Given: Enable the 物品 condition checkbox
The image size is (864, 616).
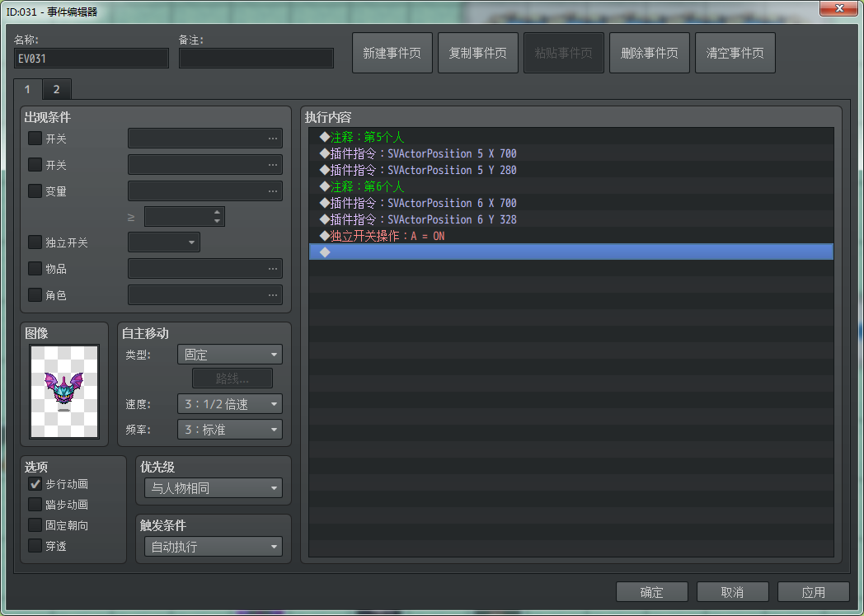Looking at the screenshot, I should pos(35,268).
